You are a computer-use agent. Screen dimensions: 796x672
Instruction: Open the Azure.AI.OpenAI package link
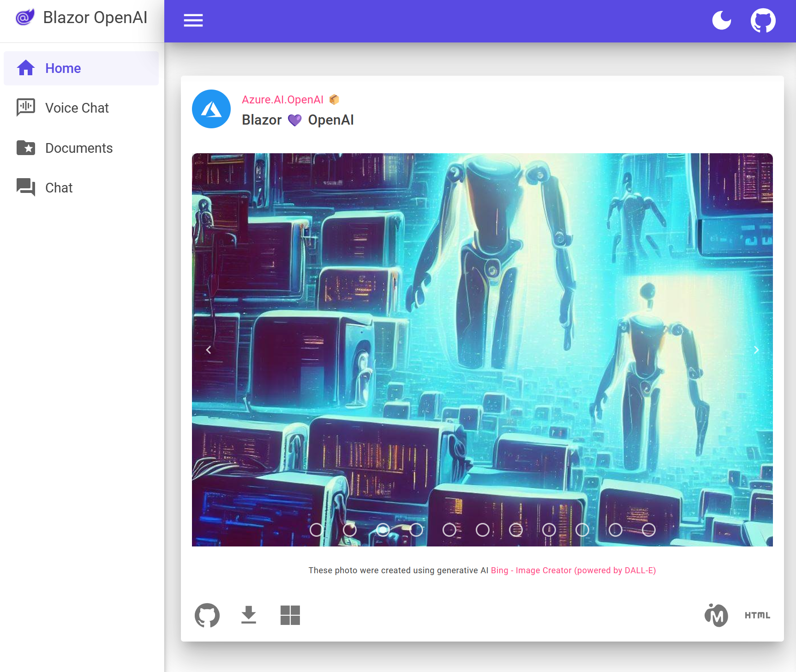click(x=282, y=99)
